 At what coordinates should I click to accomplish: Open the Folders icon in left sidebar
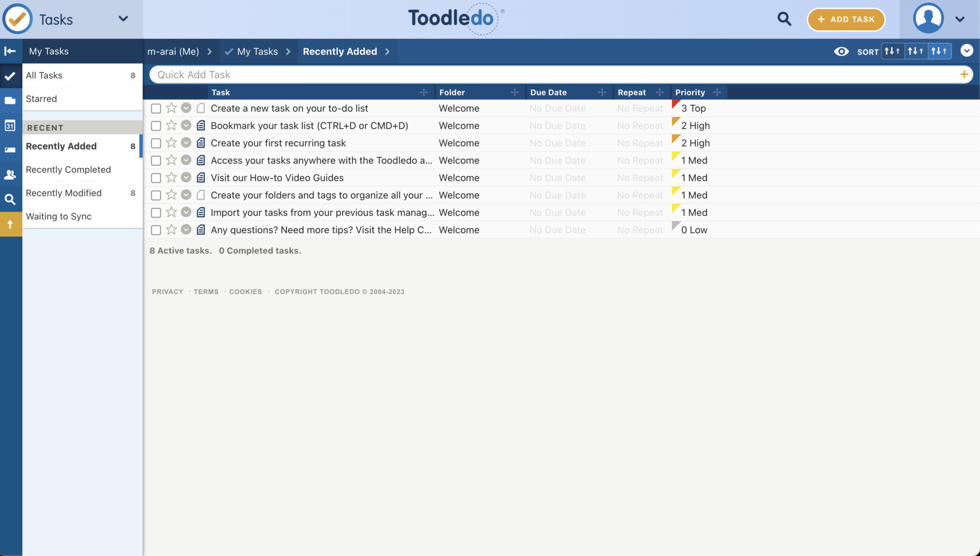11,100
